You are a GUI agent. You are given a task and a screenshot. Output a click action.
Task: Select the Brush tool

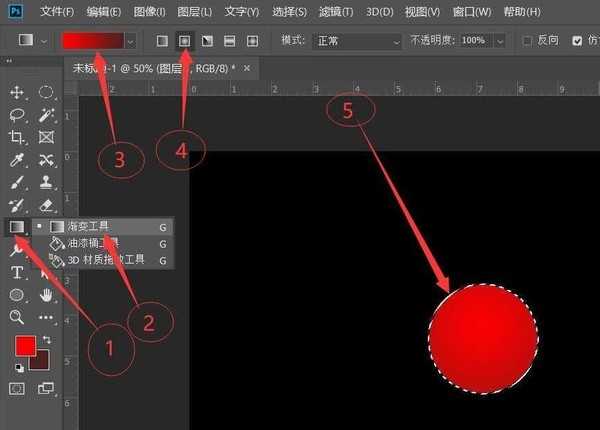click(x=16, y=182)
